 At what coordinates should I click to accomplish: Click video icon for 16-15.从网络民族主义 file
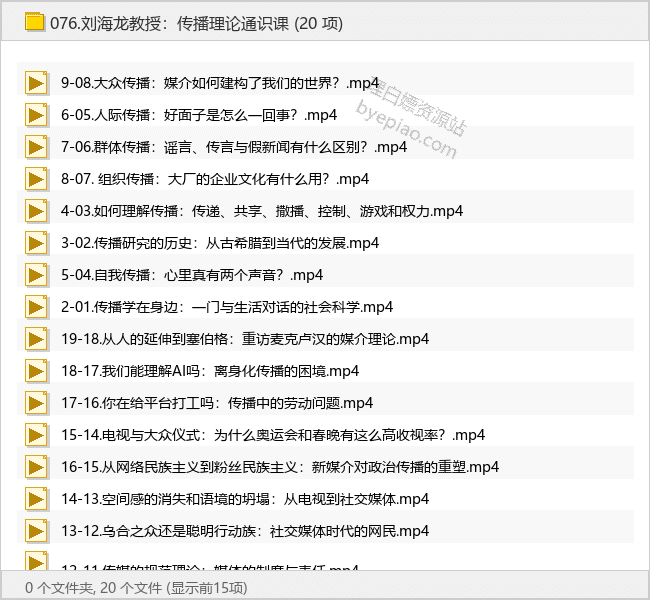click(x=36, y=467)
